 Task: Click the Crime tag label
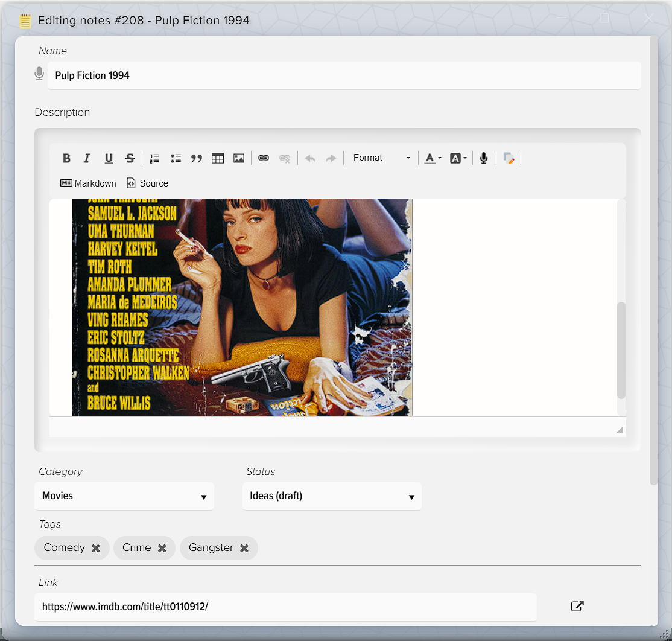click(x=137, y=547)
